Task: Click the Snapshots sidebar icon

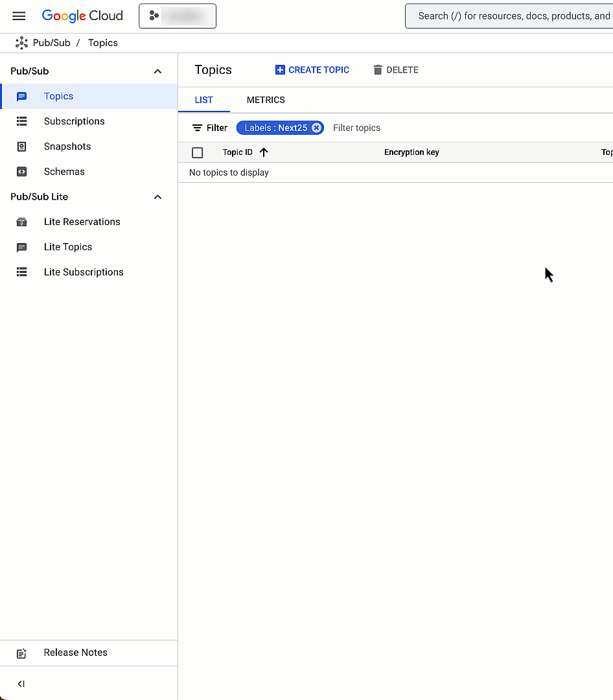Action: [22, 146]
